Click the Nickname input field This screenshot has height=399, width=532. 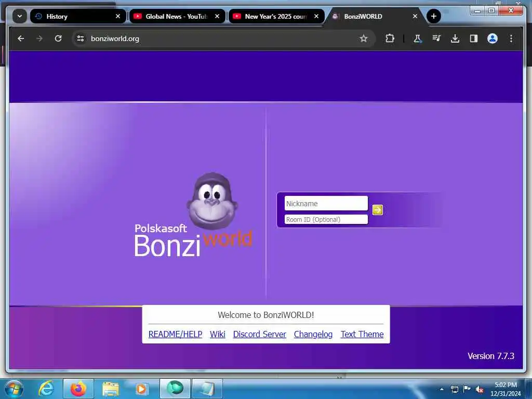326,204
